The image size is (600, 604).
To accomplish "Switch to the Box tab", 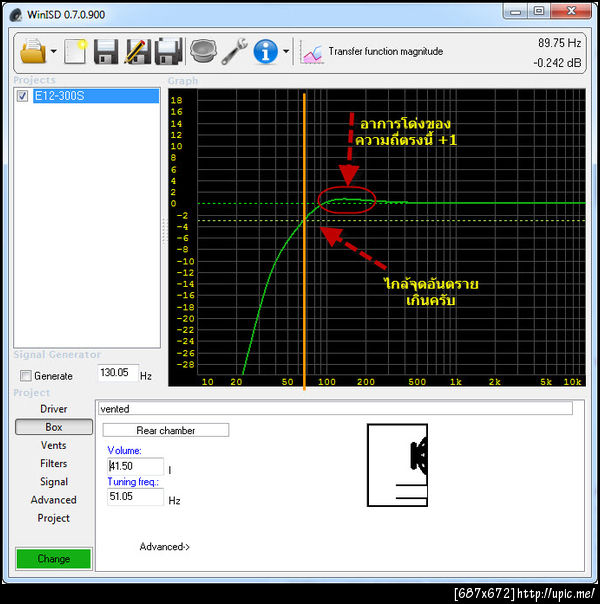I will tap(54, 427).
